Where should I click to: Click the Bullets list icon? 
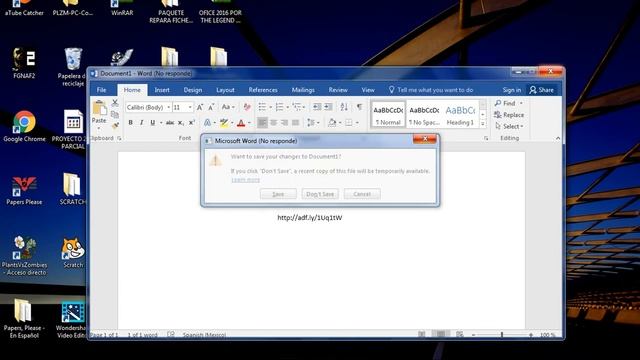(x=262, y=107)
